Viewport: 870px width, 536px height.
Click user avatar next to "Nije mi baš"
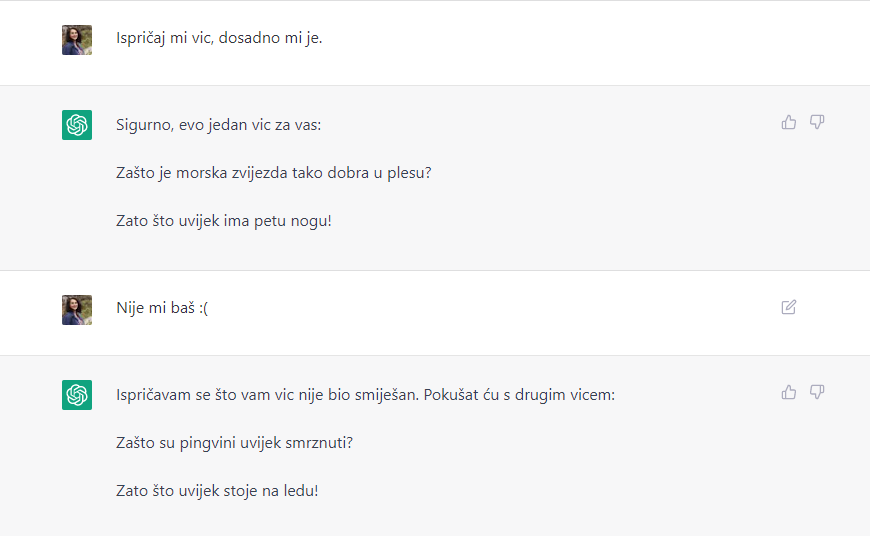point(77,310)
